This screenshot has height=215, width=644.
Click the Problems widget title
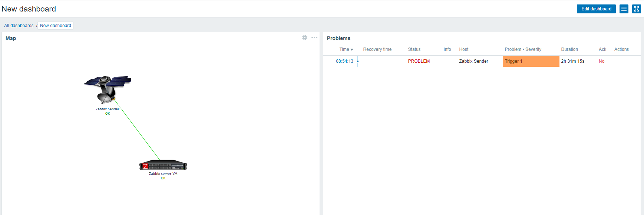pyautogui.click(x=338, y=38)
